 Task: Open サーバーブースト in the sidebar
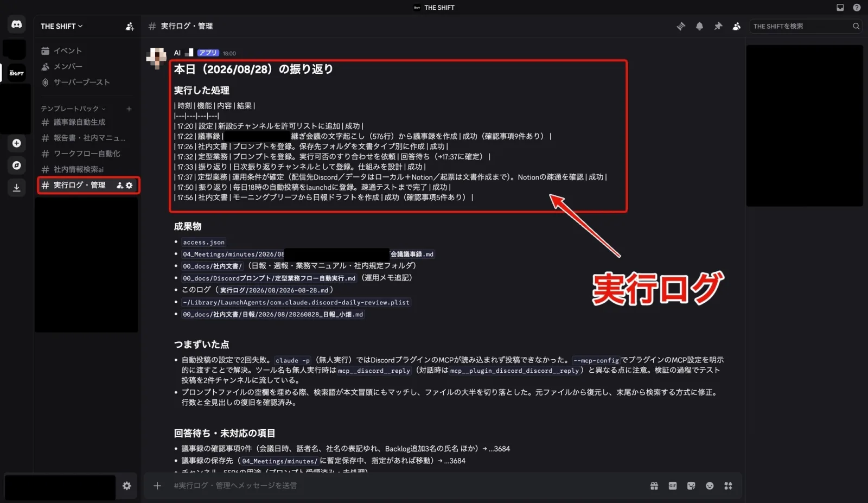coord(75,82)
